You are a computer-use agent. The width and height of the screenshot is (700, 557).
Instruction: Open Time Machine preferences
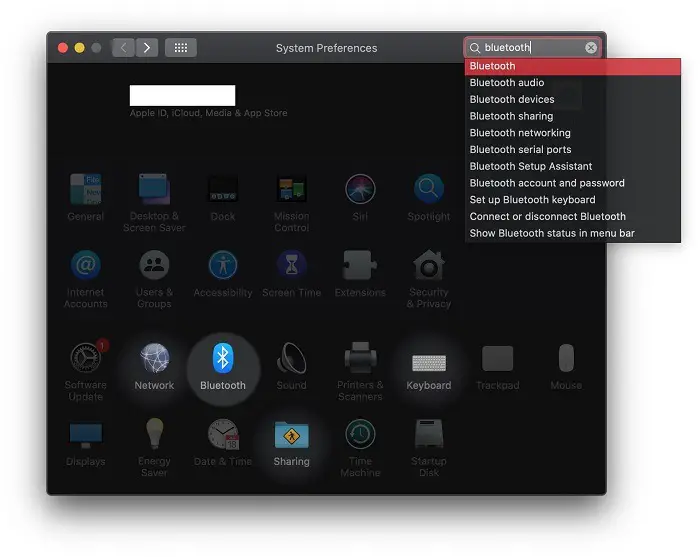click(x=360, y=434)
